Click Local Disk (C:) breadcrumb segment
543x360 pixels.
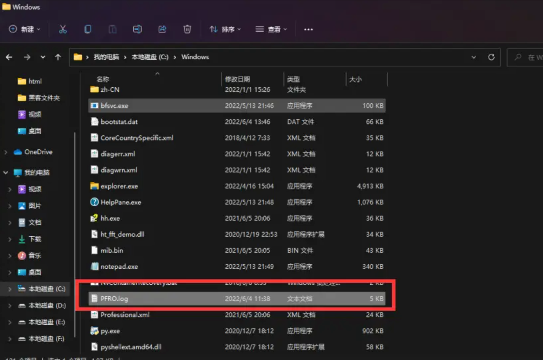pyautogui.click(x=150, y=57)
